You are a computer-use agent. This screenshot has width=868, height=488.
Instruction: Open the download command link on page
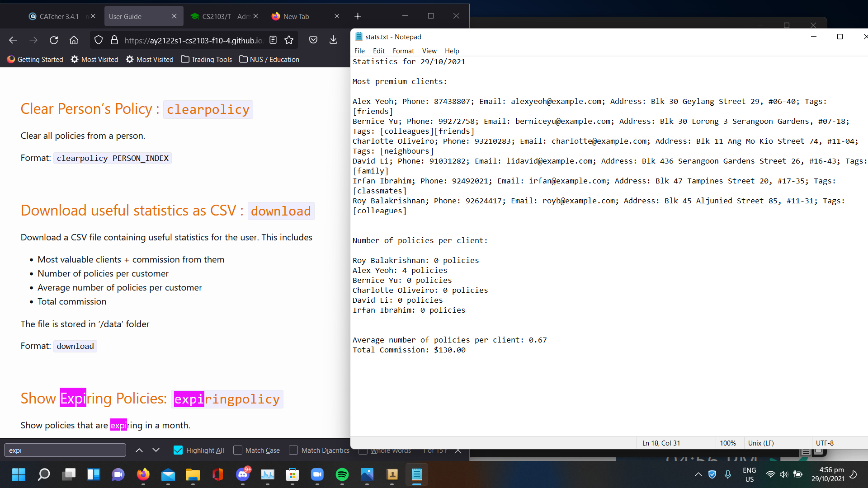tap(281, 211)
